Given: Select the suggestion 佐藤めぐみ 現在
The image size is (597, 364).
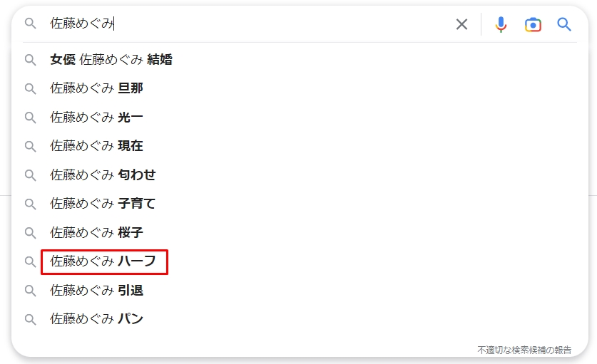Looking at the screenshot, I should (x=96, y=146).
